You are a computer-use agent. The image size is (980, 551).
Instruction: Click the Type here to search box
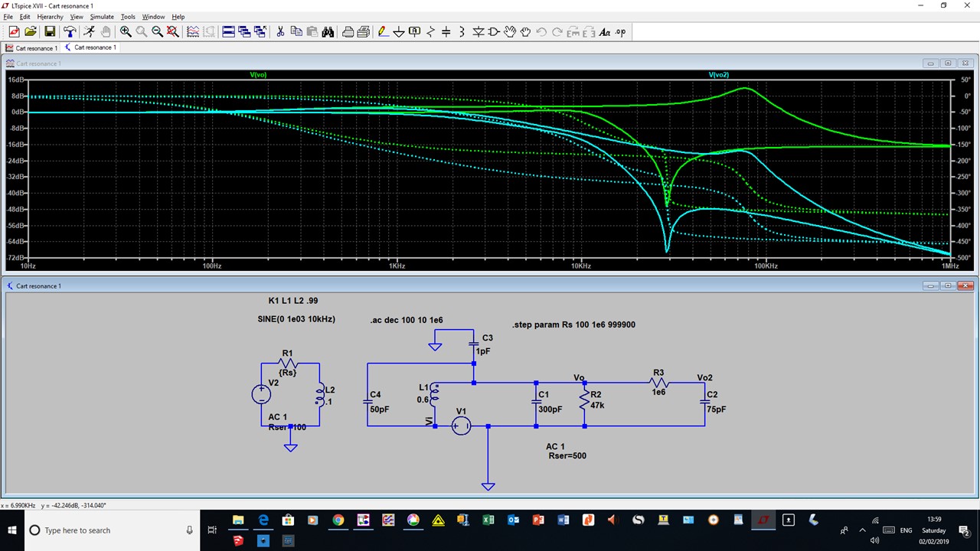(113, 530)
